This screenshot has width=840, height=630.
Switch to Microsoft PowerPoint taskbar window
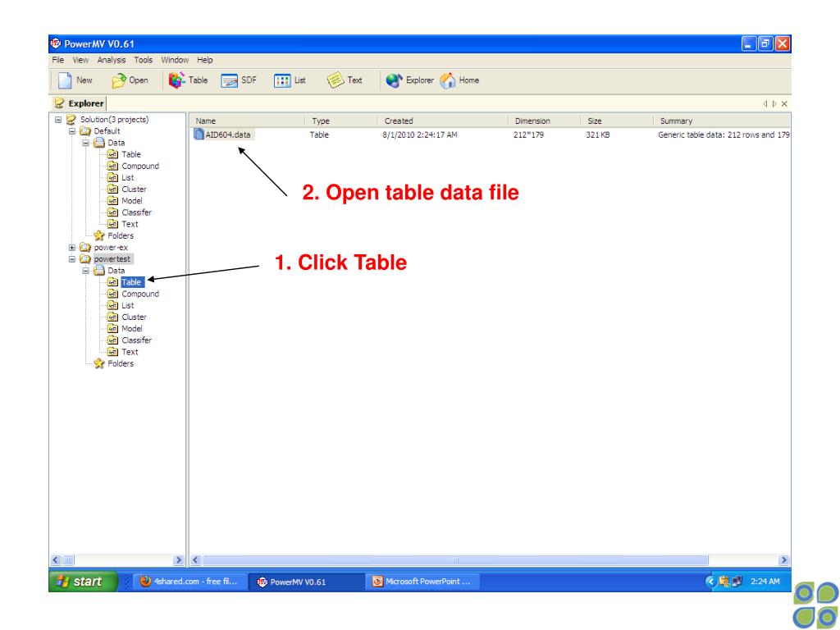click(423, 582)
